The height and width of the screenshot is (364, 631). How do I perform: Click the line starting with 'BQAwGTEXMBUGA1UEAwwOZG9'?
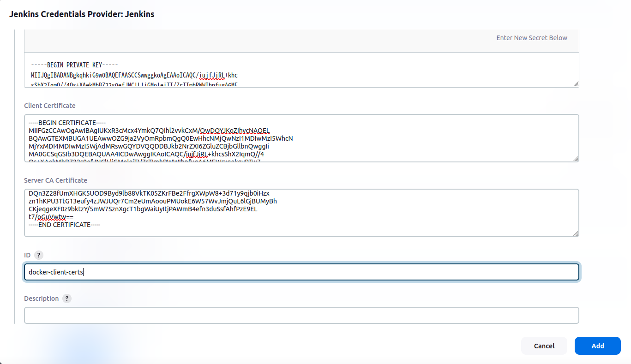[x=161, y=138]
